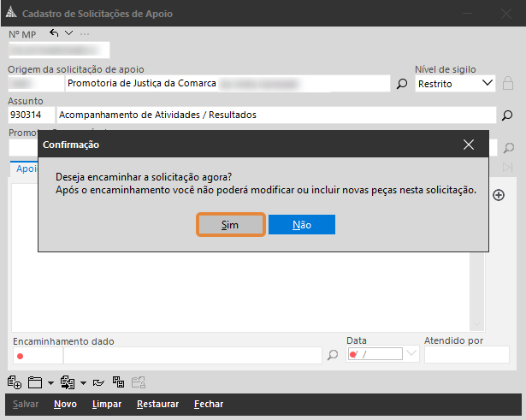This screenshot has height=420, width=526.
Task: Click the padlock icon next to Nível de sigilo
Action: click(x=508, y=84)
